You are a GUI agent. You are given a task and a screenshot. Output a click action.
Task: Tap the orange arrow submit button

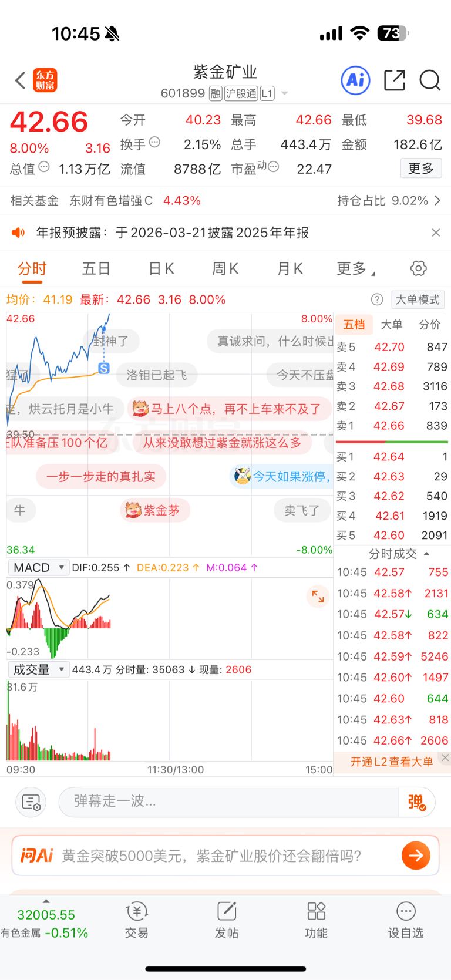click(416, 856)
